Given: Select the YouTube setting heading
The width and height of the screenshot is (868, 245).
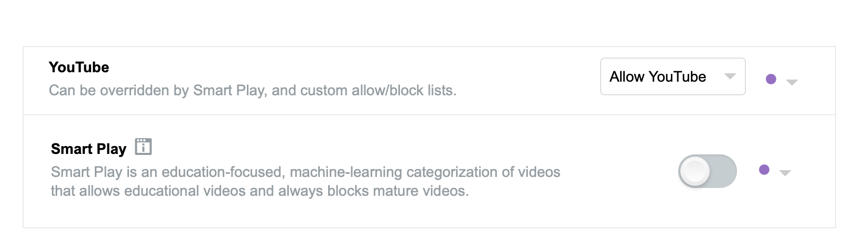Looking at the screenshot, I should click(79, 68).
